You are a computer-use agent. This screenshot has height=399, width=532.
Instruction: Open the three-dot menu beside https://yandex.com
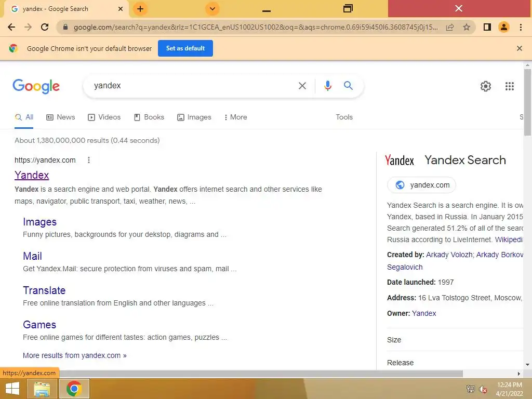coord(88,160)
